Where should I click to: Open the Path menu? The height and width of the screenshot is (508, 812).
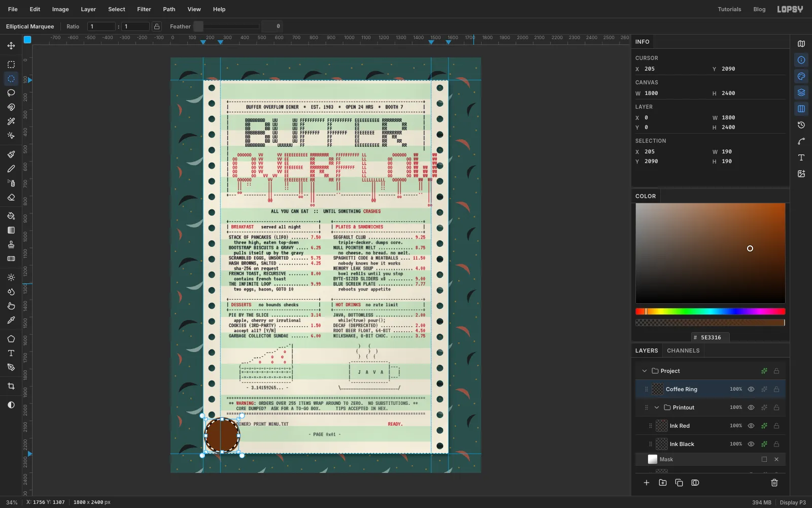[169, 9]
